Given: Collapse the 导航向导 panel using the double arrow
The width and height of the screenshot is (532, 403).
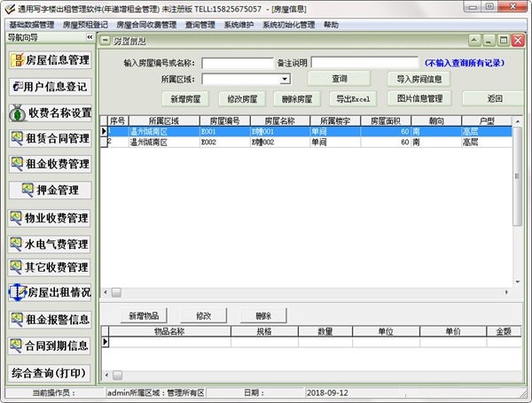Looking at the screenshot, I should coord(90,38).
